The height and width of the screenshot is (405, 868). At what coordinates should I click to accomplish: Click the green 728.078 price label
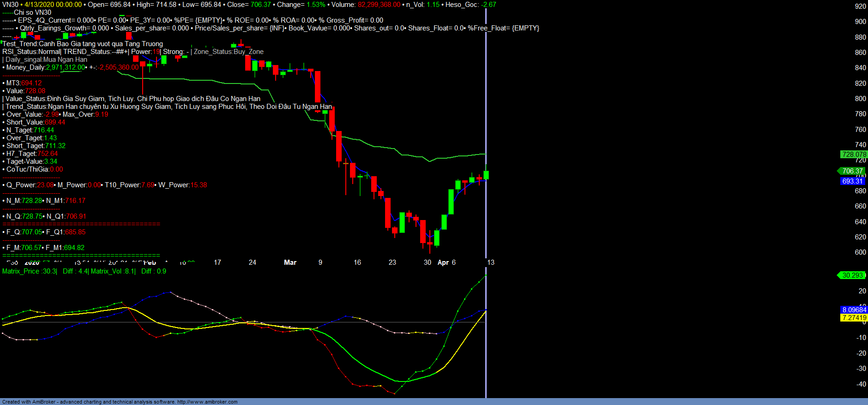tap(854, 155)
